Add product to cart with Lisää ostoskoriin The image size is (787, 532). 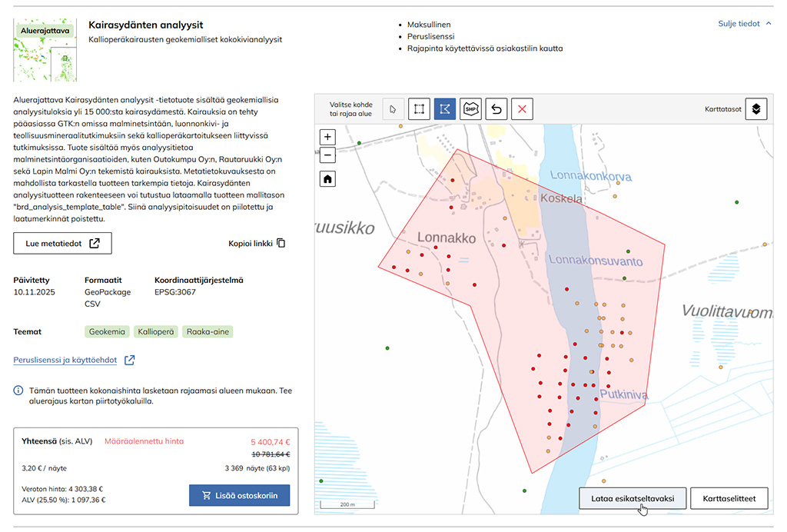[x=239, y=495]
